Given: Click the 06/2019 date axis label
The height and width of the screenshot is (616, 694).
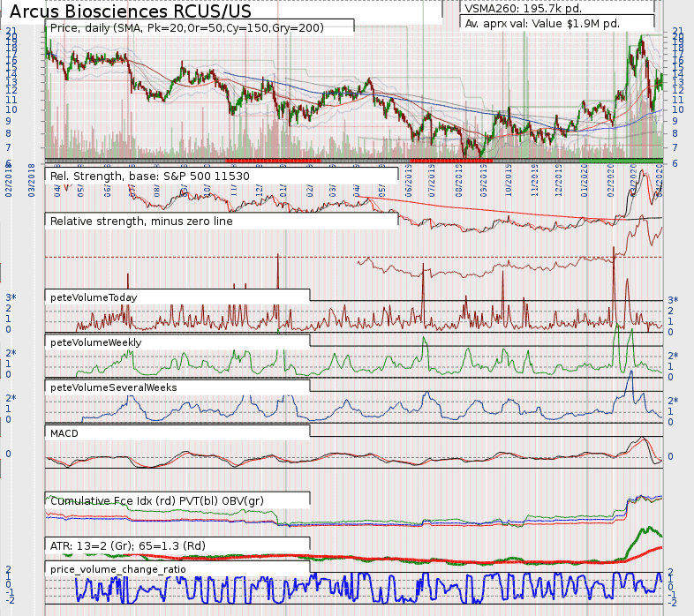Looking at the screenshot, I should click(409, 180).
